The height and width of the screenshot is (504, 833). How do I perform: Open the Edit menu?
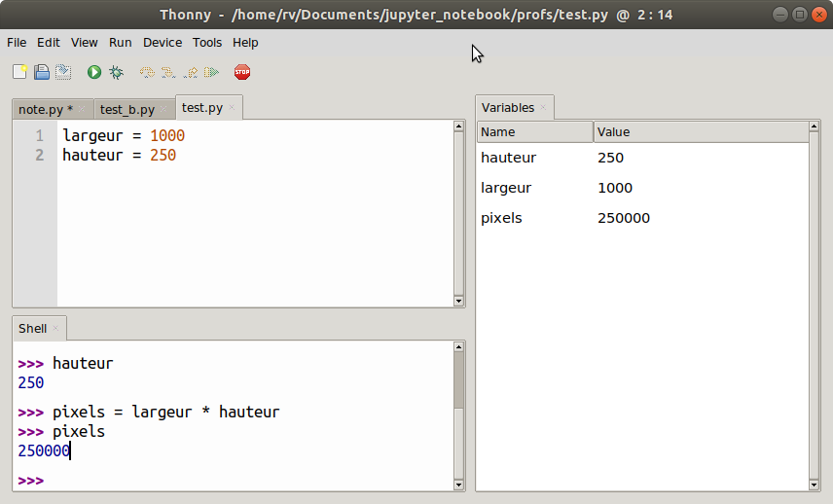49,43
